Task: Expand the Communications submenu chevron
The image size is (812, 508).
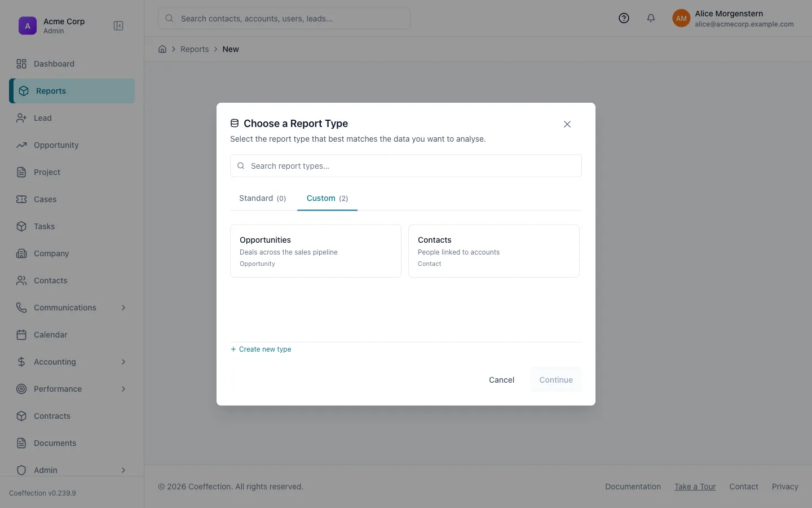Action: point(123,308)
